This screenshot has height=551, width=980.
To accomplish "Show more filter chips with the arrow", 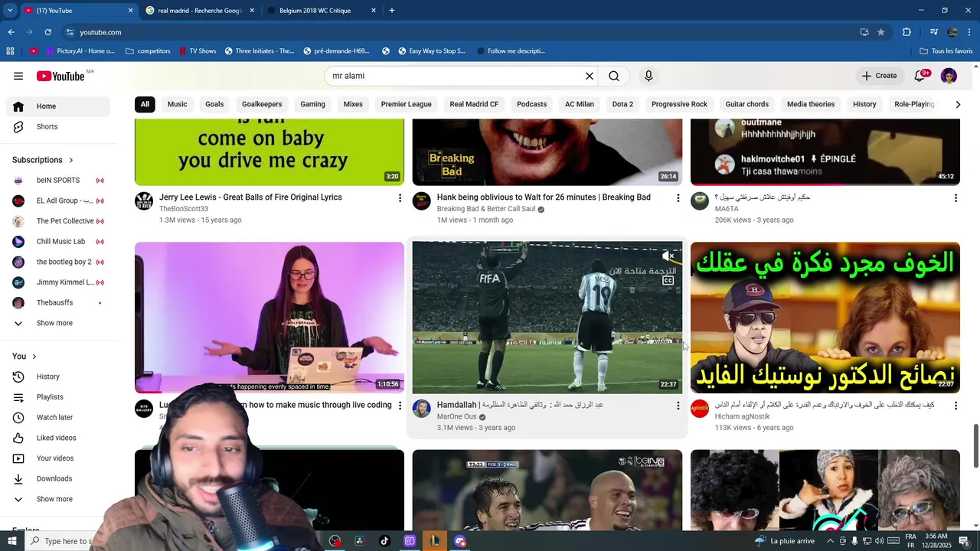I will pos(958,104).
